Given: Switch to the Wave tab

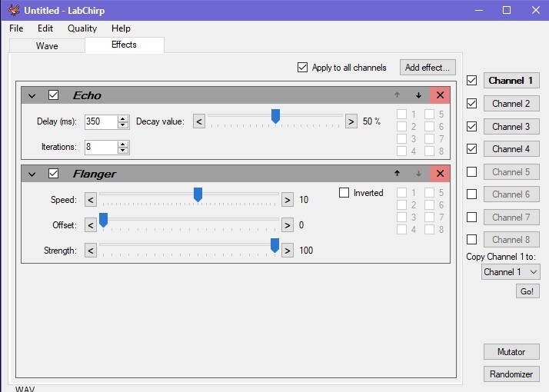Looking at the screenshot, I should 47,46.
